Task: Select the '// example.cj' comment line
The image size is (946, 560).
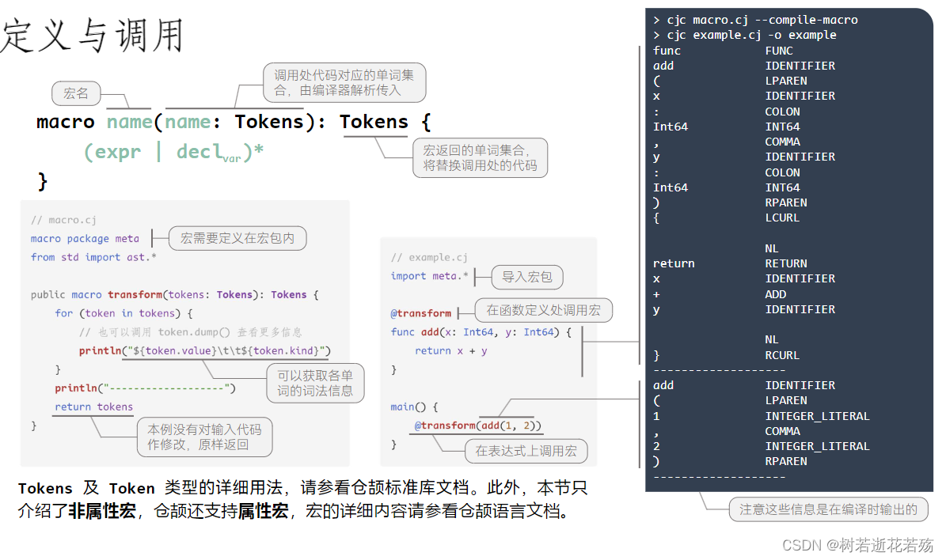Action: [429, 257]
